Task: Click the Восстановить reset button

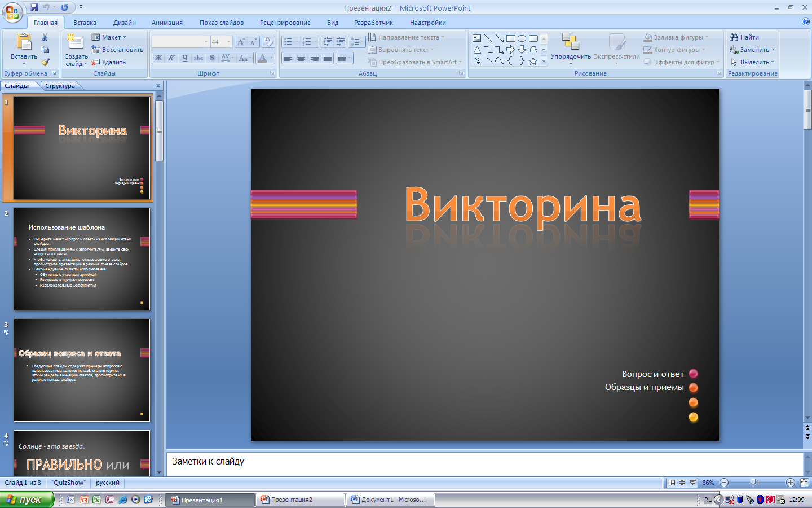Action: 117,50
